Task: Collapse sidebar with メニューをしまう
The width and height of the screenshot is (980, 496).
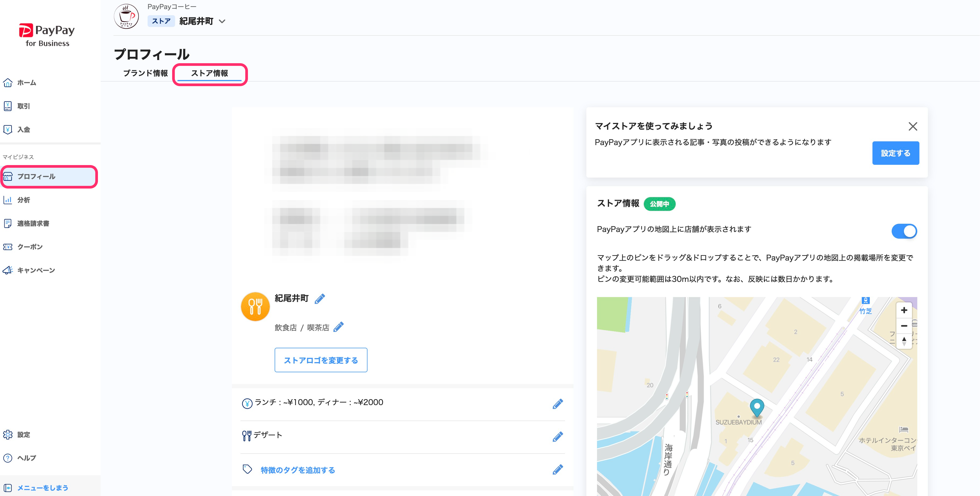Action: (x=42, y=488)
